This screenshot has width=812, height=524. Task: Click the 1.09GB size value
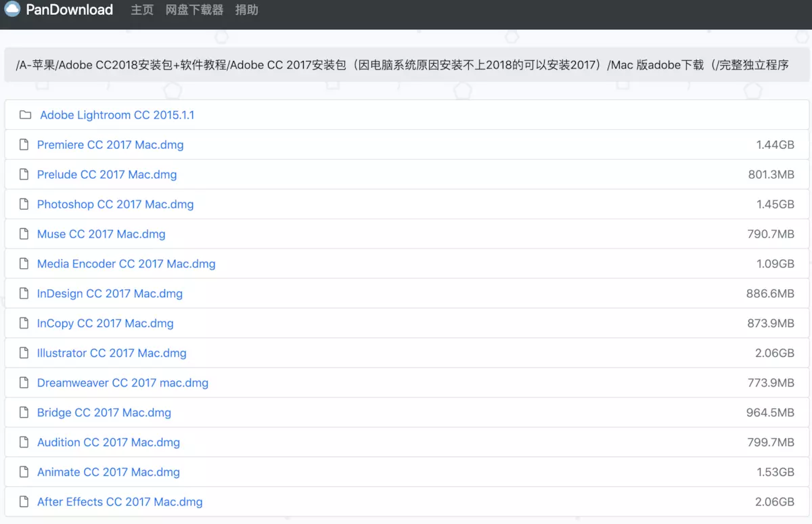[x=775, y=264]
